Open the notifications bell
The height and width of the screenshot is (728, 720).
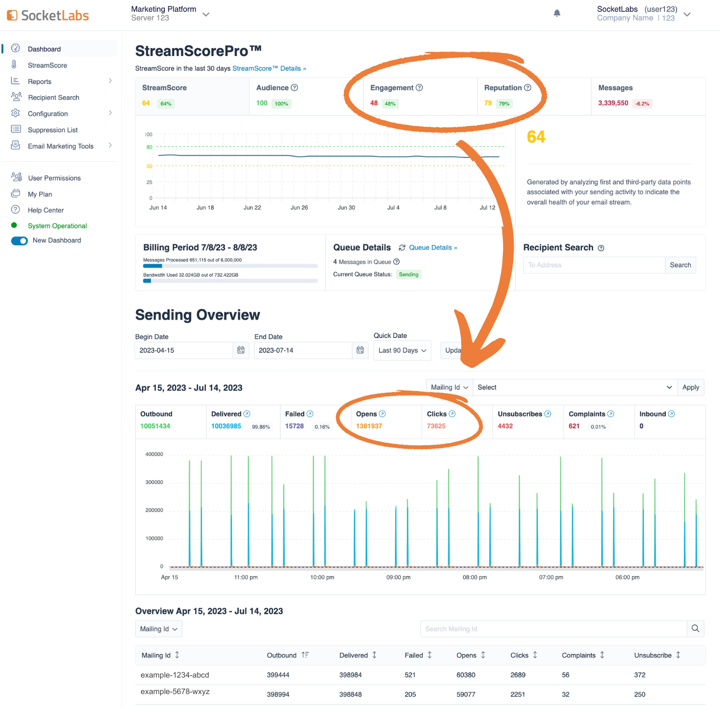click(557, 13)
